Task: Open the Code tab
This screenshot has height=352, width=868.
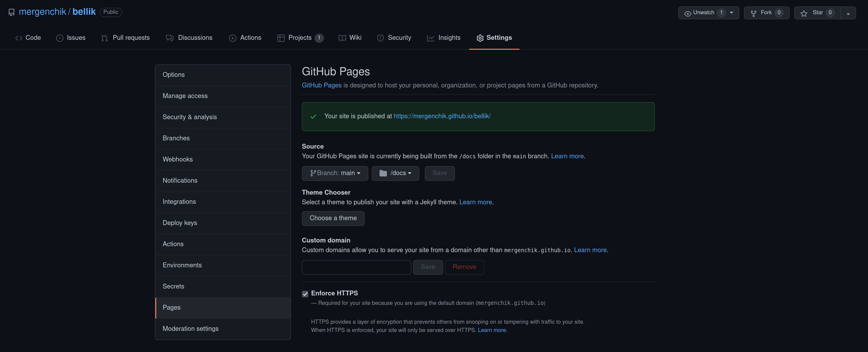Action: (28, 38)
